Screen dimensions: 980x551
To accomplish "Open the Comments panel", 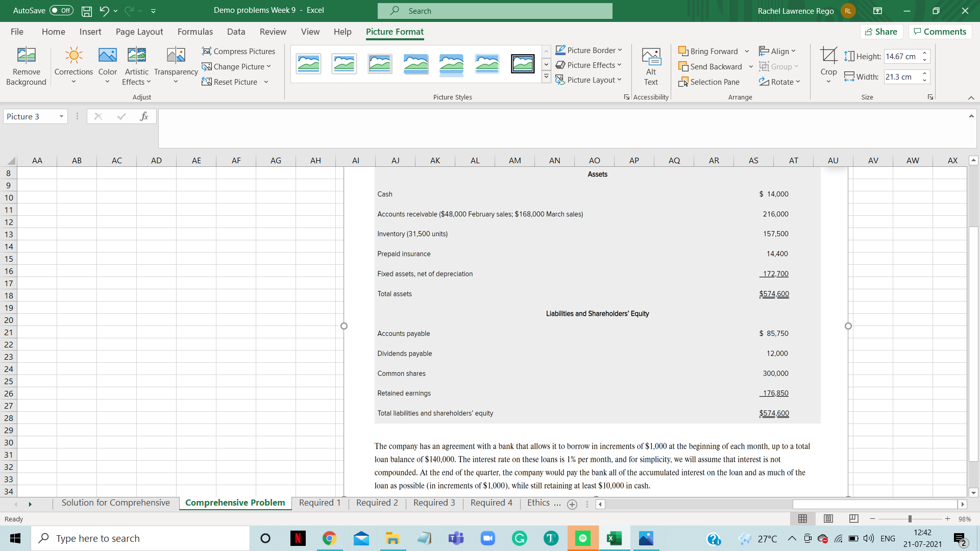I will click(940, 31).
